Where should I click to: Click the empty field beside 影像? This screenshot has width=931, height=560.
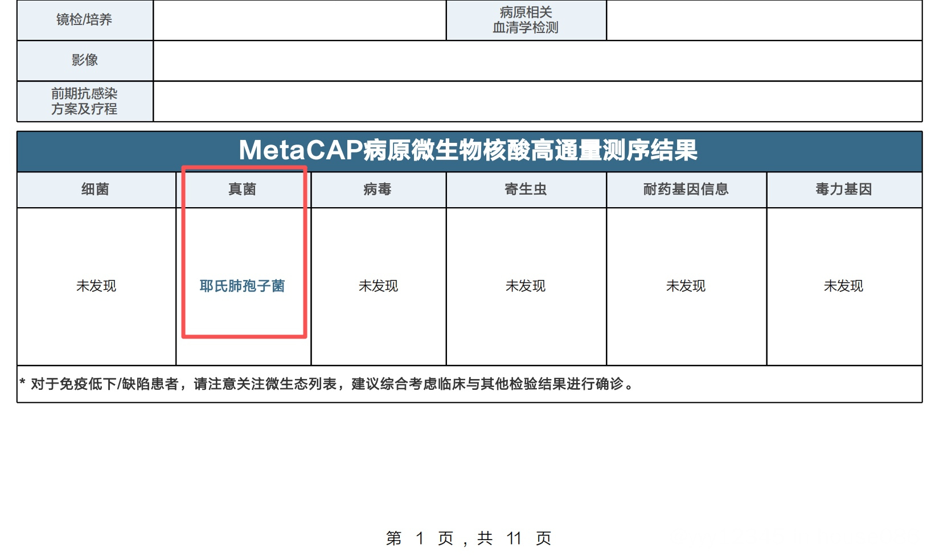tap(537, 60)
